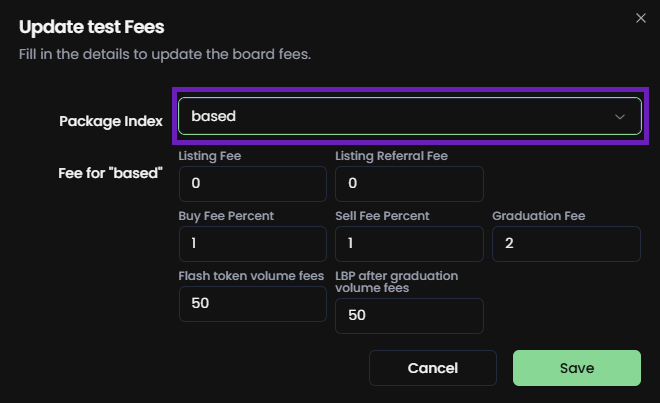Click the Fee for "based" label
660x403 pixels.
click(110, 172)
